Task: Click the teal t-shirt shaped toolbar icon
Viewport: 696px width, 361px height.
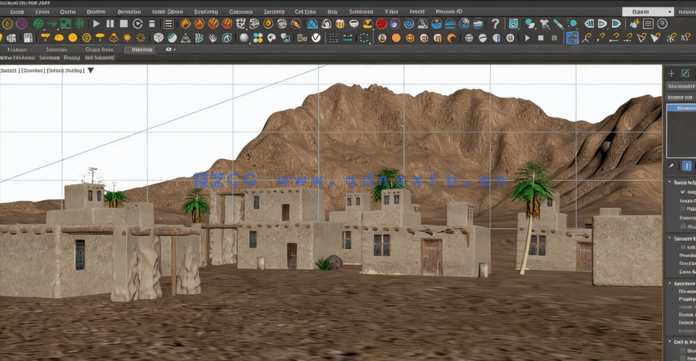Action: 545,24
